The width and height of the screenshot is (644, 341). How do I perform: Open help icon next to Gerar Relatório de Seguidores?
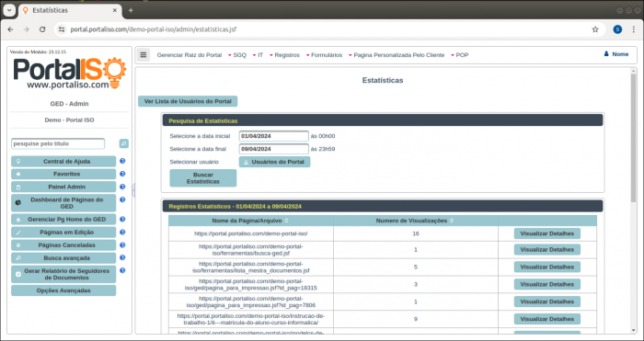(x=122, y=271)
